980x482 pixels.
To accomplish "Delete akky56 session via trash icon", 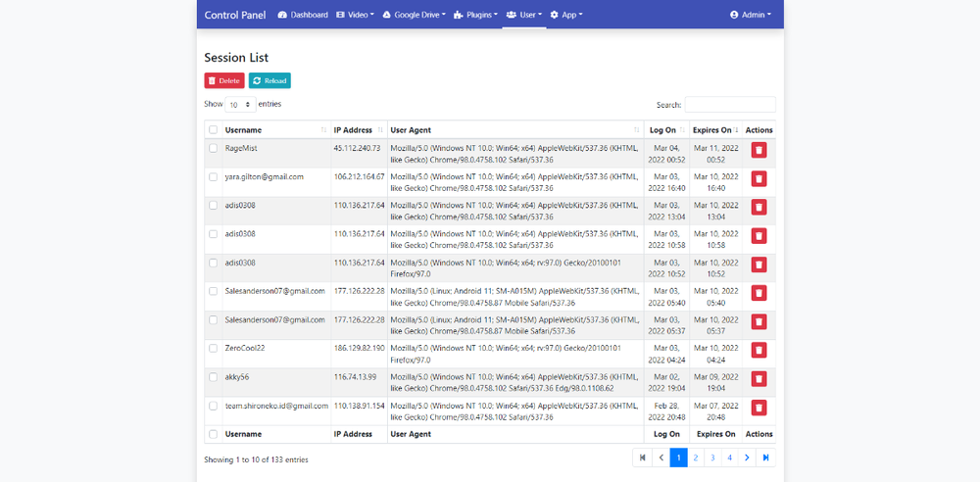I will (x=759, y=378).
